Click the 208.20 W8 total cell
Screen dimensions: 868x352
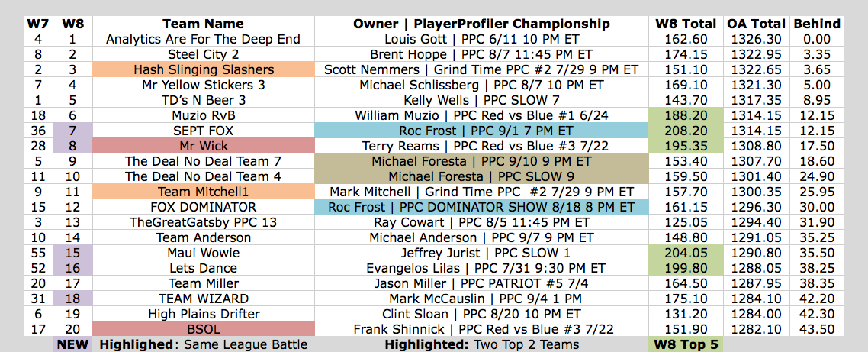pos(685,131)
